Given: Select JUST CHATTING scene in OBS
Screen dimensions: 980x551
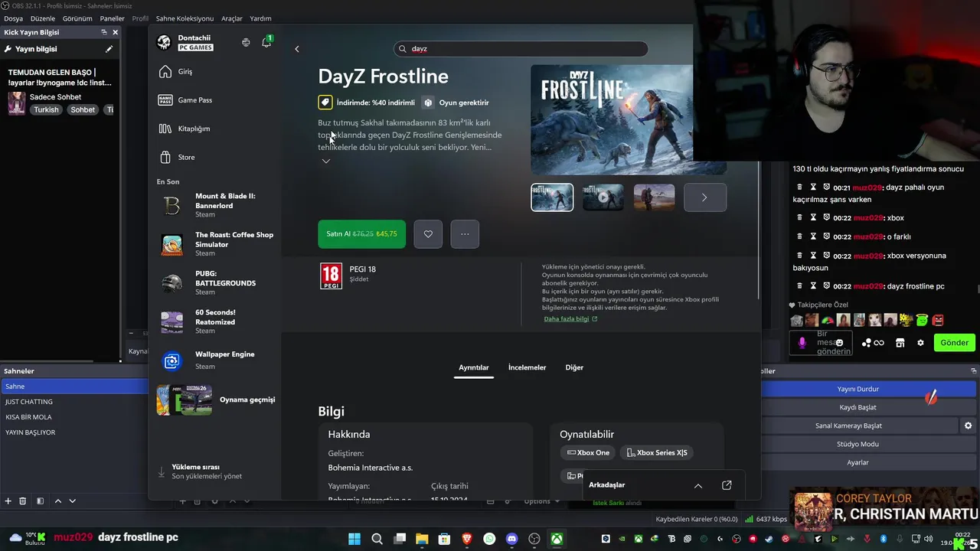Looking at the screenshot, I should pos(74,402).
